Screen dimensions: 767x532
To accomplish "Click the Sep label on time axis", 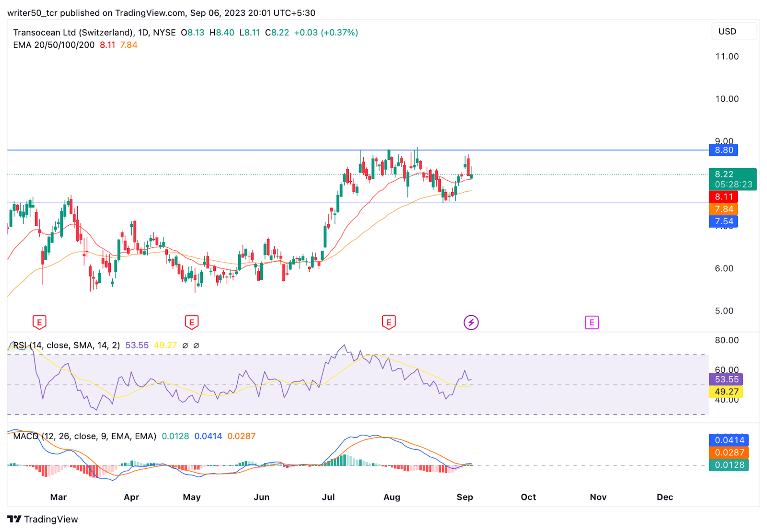I will click(x=465, y=497).
